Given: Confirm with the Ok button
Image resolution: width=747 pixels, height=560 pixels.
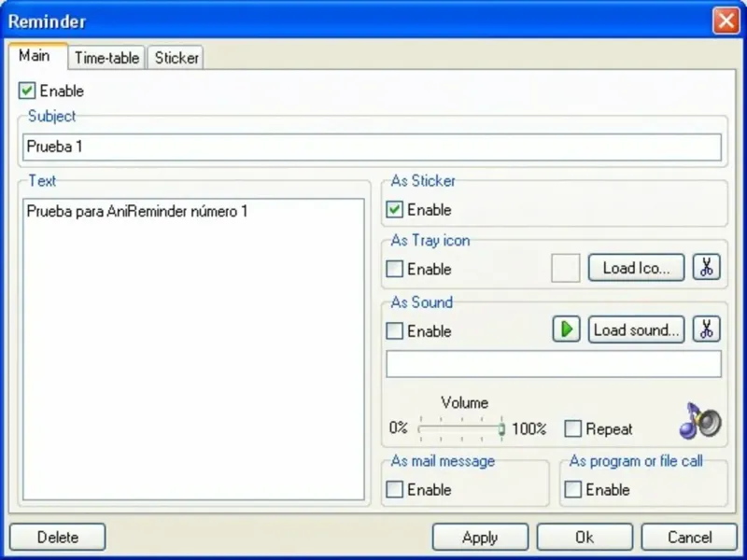Looking at the screenshot, I should (x=585, y=538).
